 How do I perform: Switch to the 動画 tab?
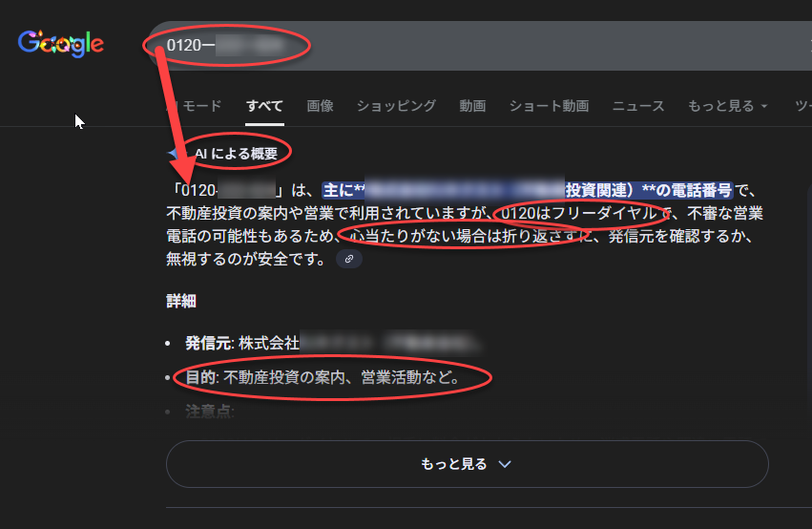[472, 106]
